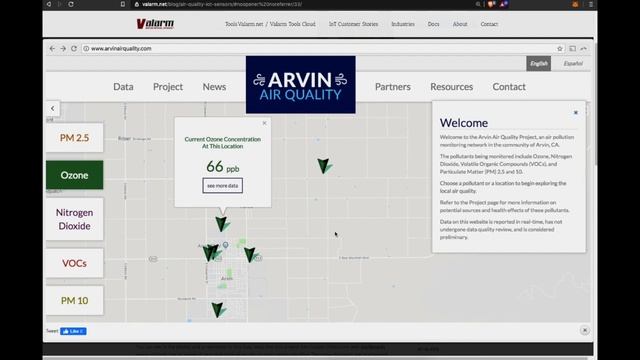This screenshot has height=360, width=640.
Task: Open the Resources tab
Action: pos(451,87)
